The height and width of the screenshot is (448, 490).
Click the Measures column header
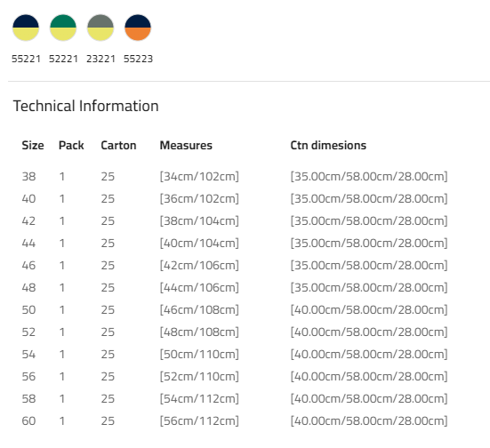coord(186,145)
